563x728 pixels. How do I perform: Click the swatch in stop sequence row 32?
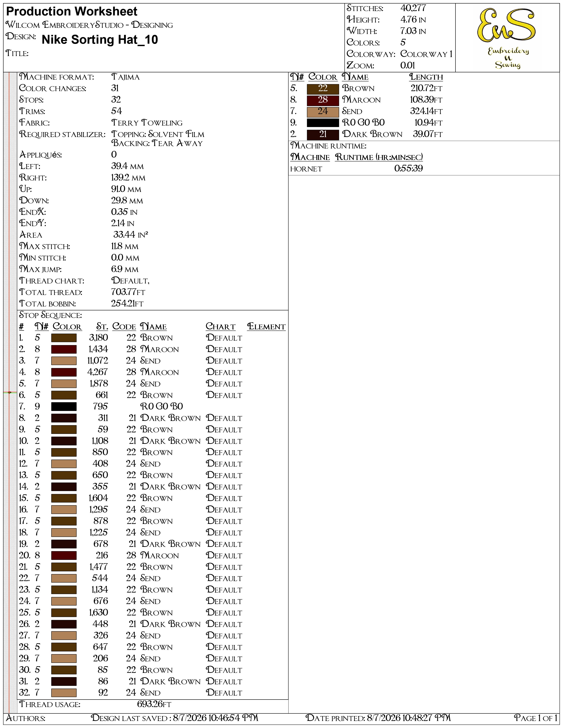64,693
